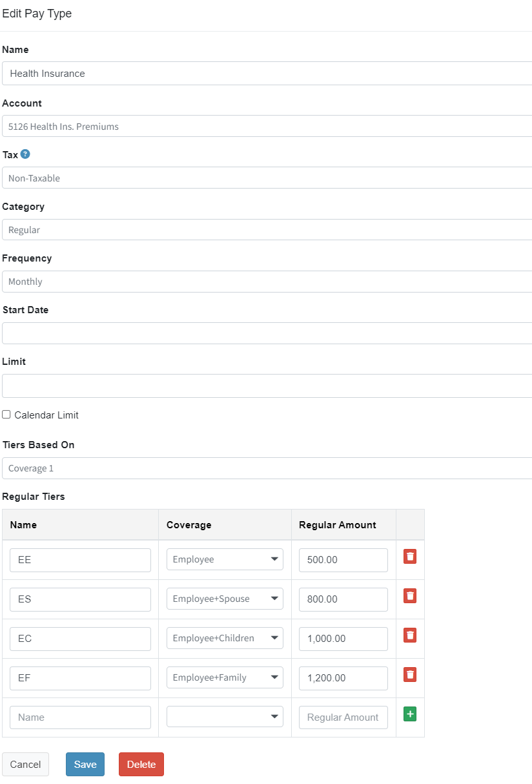The image size is (532, 784).
Task: Click the Tax help question mark icon
Action: (x=25, y=154)
